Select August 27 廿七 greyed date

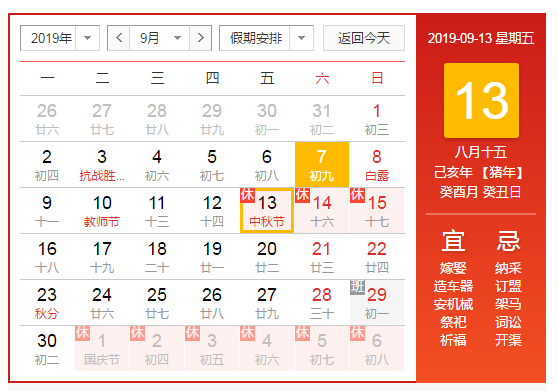(102, 119)
